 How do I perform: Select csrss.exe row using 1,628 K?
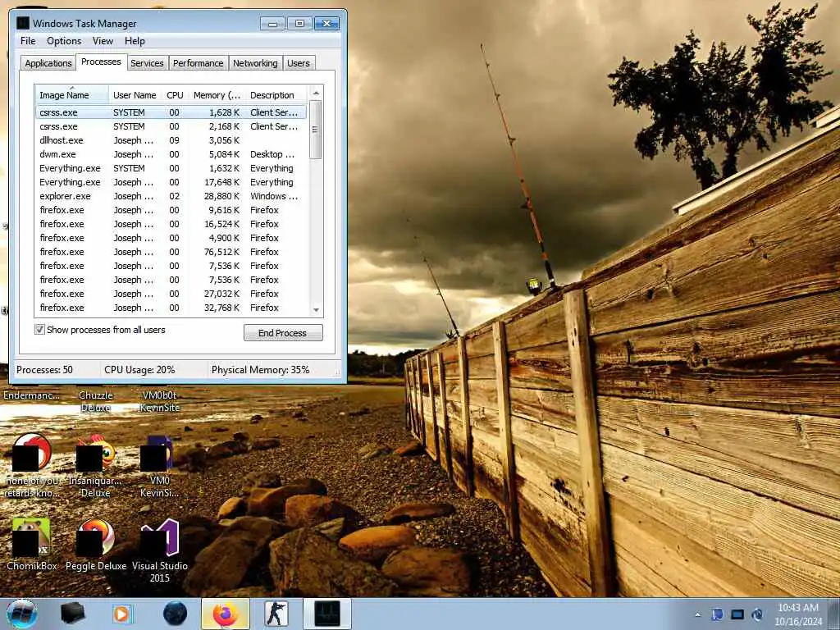click(171, 112)
